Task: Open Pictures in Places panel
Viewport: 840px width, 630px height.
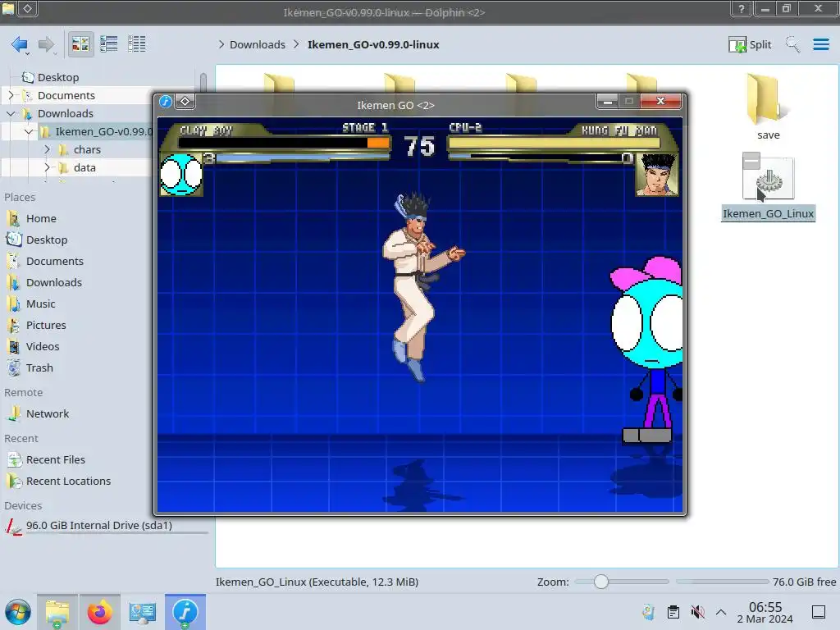Action: pyautogui.click(x=46, y=325)
